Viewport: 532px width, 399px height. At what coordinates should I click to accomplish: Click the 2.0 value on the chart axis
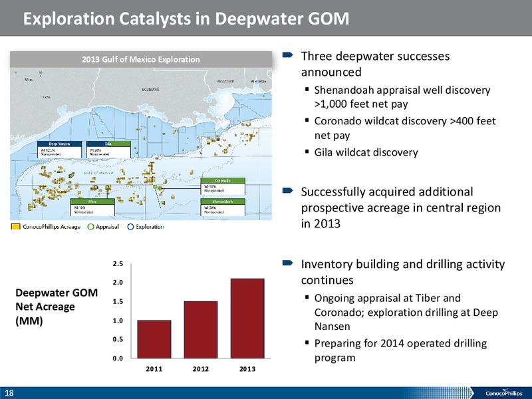pyautogui.click(x=118, y=283)
